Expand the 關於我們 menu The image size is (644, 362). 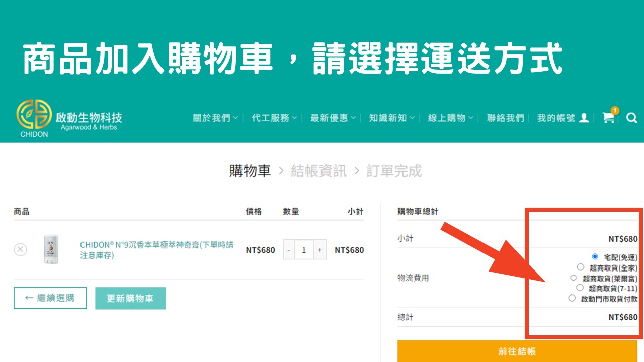click(x=215, y=118)
